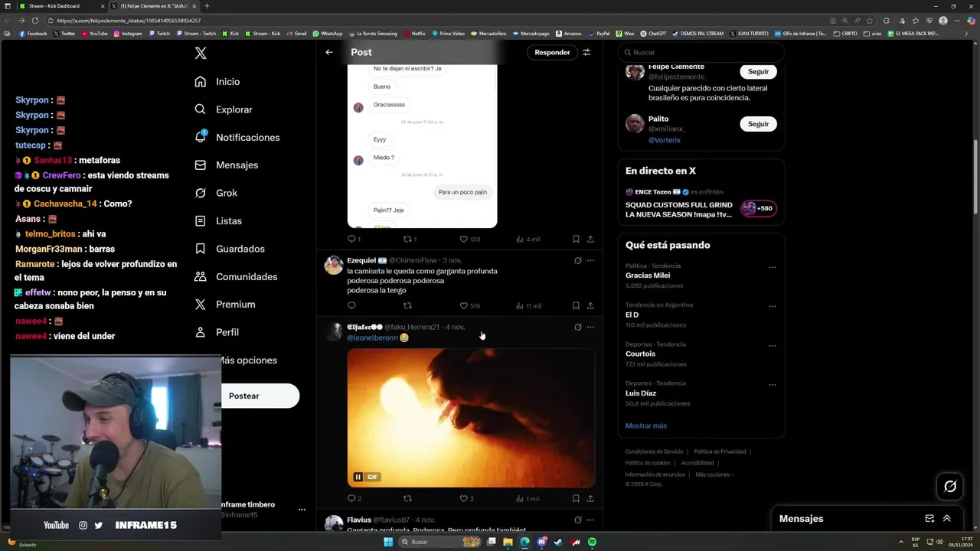This screenshot has height=551, width=980.
Task: Open reply sorting options icon next to Responder
Action: point(586,52)
